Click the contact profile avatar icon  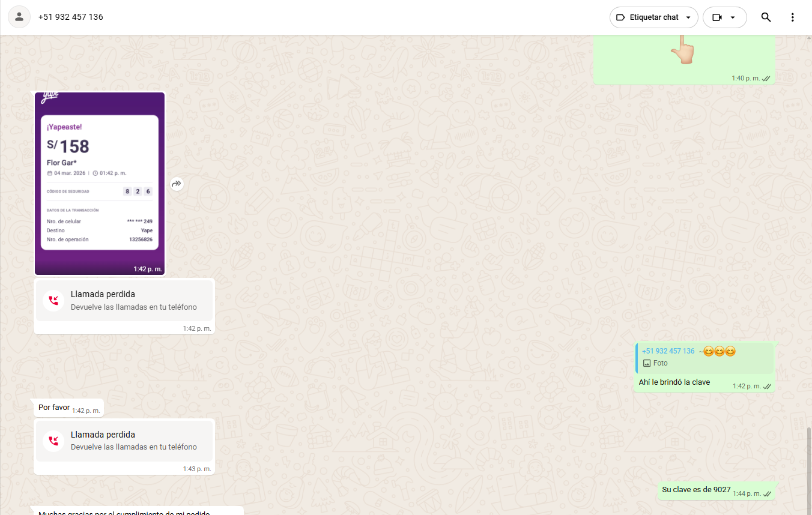[19, 17]
